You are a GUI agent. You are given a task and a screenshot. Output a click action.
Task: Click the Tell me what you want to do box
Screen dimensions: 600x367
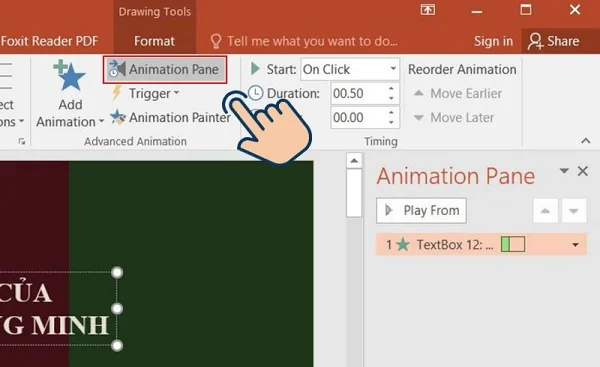304,41
